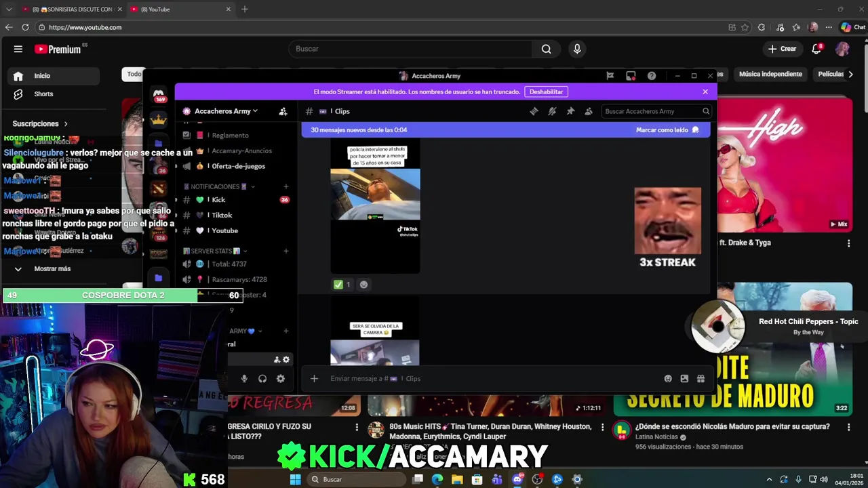Deafen Discord audio with headphones icon
The image size is (868, 488).
coord(262,378)
